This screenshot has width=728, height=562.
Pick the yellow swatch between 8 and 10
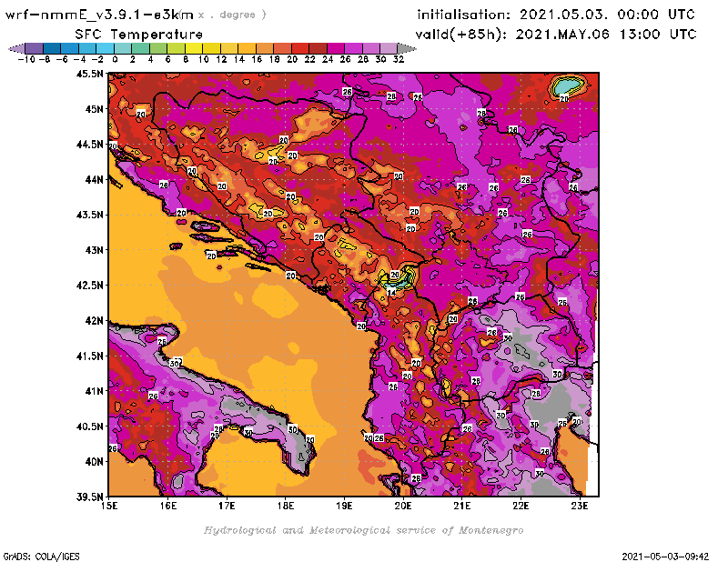point(194,48)
